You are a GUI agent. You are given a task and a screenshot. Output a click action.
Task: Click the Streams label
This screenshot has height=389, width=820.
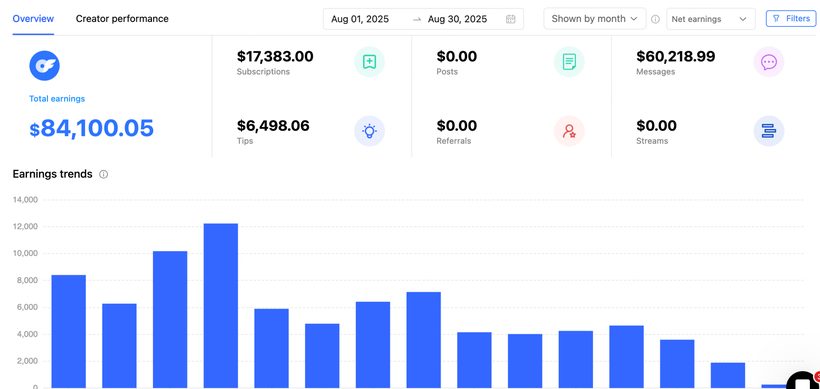[x=652, y=141]
